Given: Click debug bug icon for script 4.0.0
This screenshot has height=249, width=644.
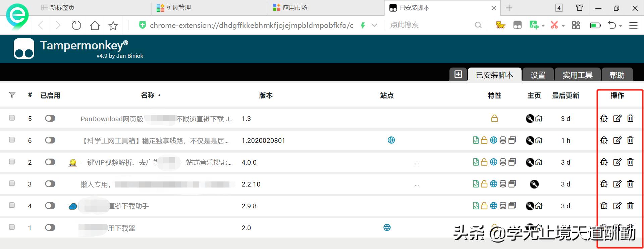Looking at the screenshot, I should [x=604, y=162].
